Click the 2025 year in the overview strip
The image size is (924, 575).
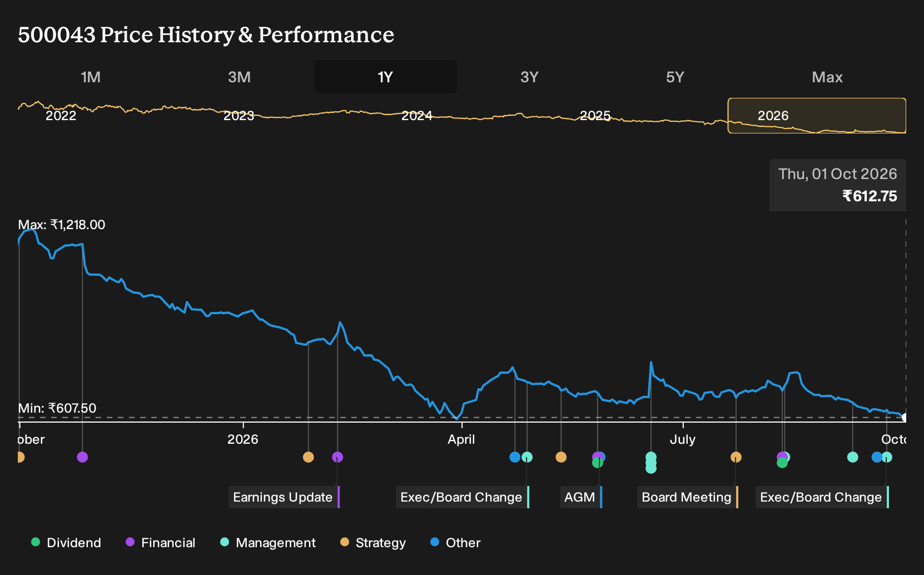tap(595, 116)
